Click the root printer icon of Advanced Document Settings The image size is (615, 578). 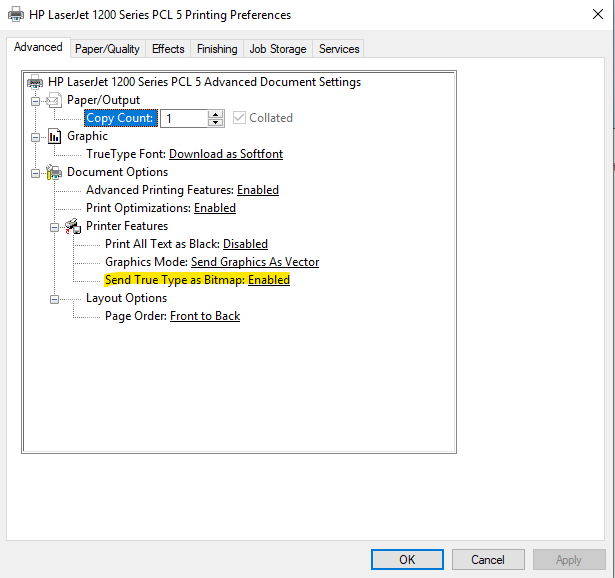[x=35, y=82]
